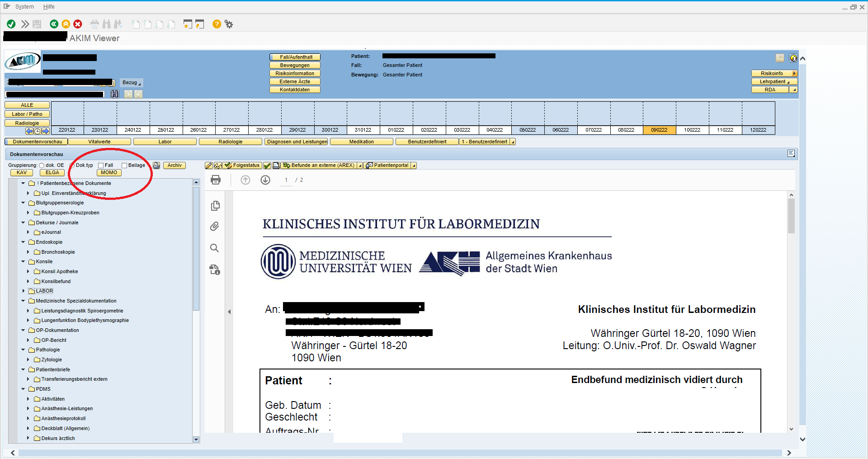Viewport: 868px width, 459px height.
Task: Open the PDF attachments paperclip icon
Action: tap(215, 226)
